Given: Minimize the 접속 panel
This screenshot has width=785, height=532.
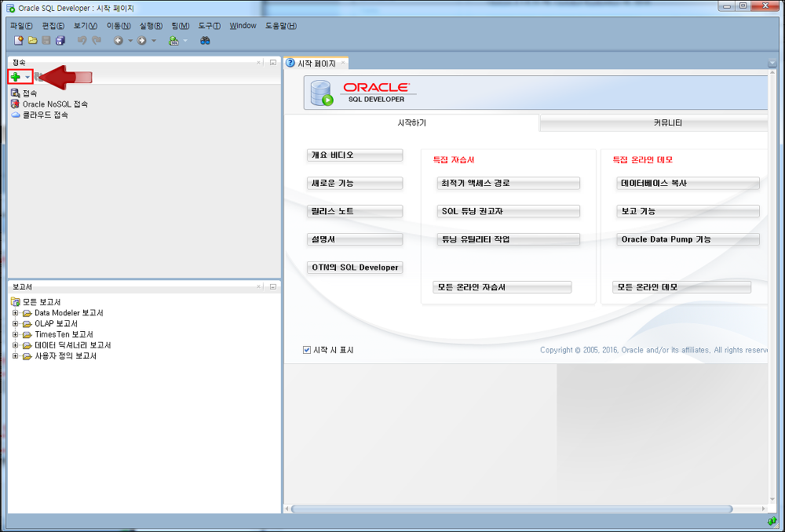Looking at the screenshot, I should 273,63.
